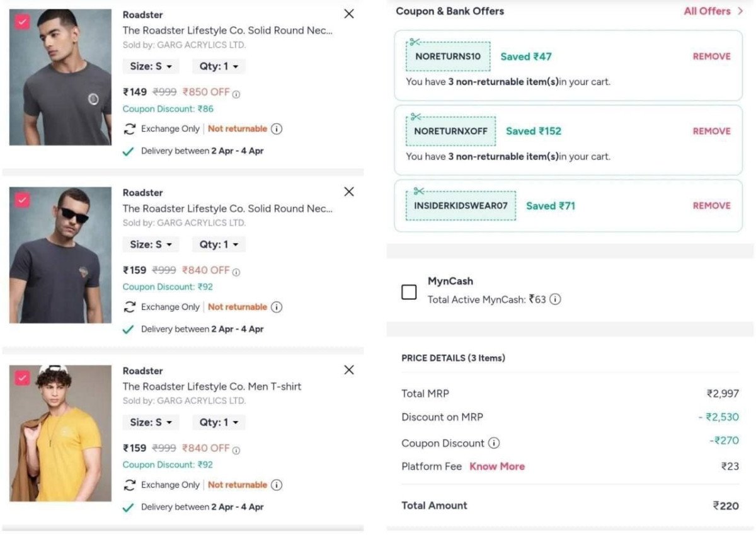Uncheck the first grey t-shirt selection checkbox
Viewport: 756px width, 535px height.
23,21
